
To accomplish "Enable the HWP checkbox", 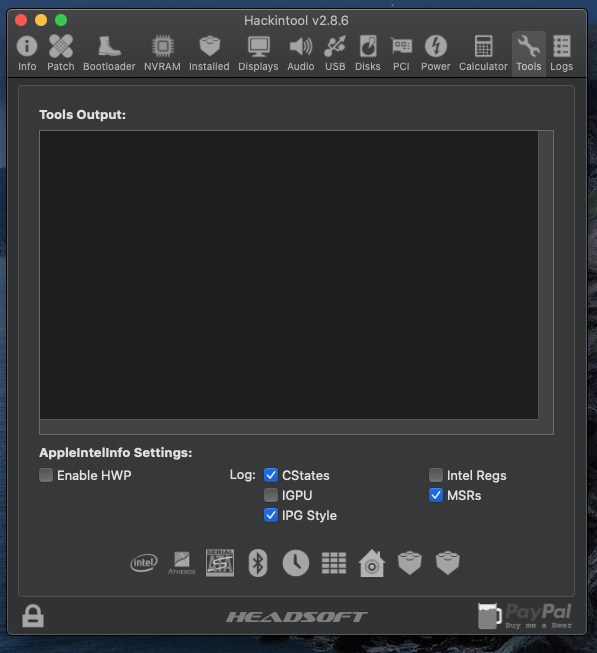I will [x=46, y=475].
